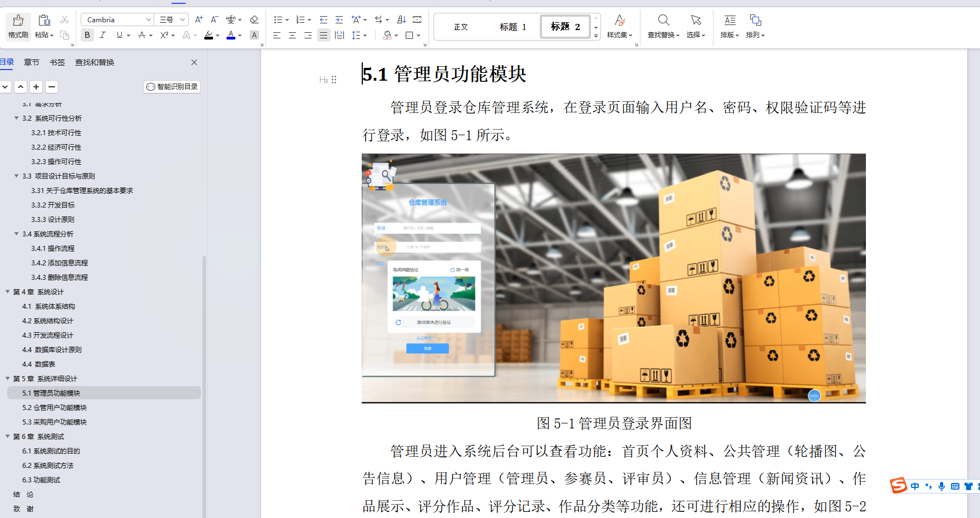The height and width of the screenshot is (518, 980).
Task: Toggle bold formatting
Action: coord(87,34)
